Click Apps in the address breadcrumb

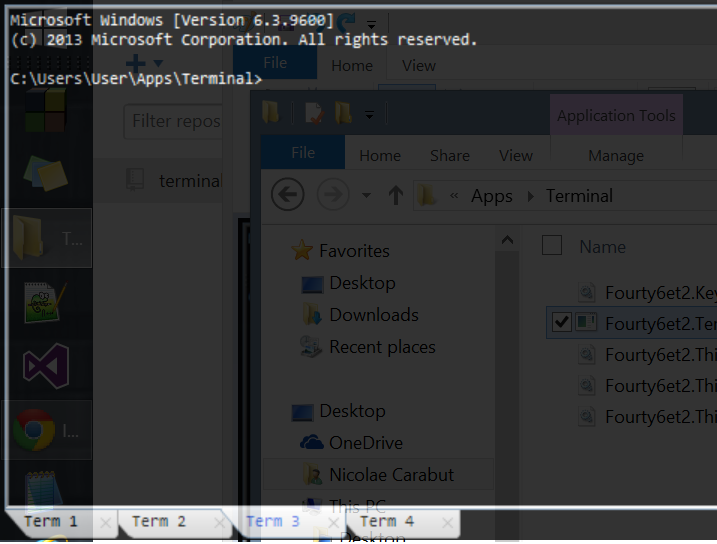pos(492,196)
